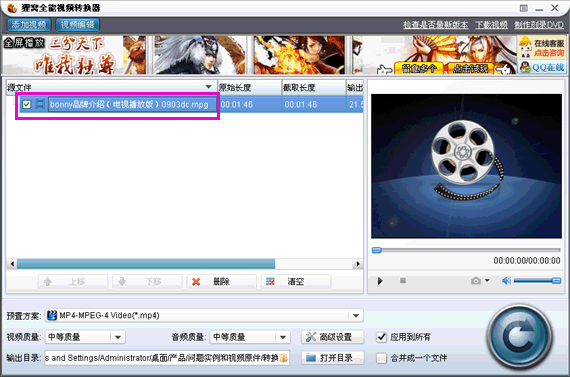Click the 下移 move down button
Screen dimensions: 570x377
click(147, 281)
